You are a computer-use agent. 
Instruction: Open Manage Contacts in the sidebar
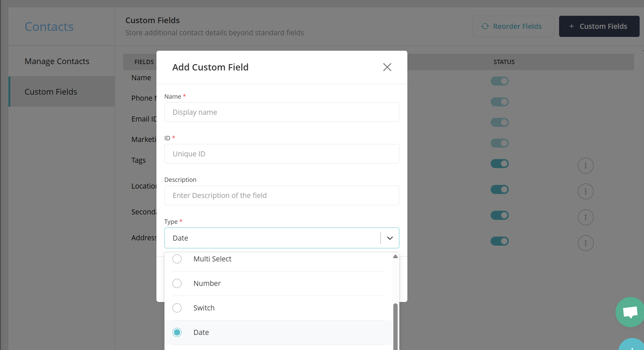(x=57, y=61)
